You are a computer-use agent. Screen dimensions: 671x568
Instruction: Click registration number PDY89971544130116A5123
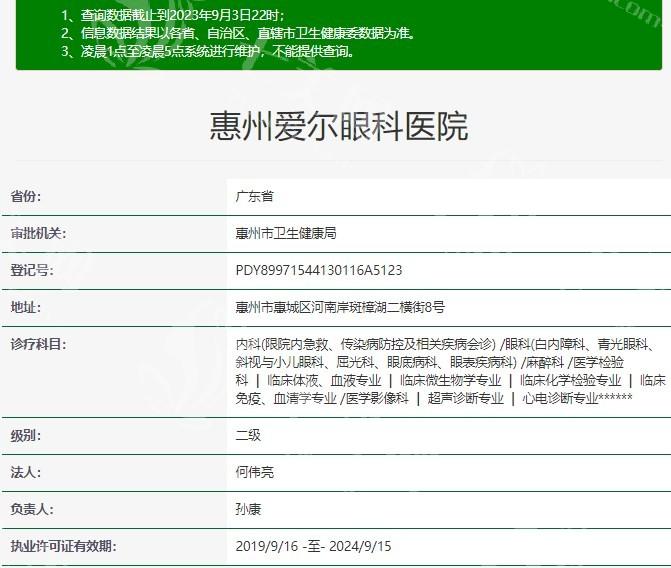[319, 270]
